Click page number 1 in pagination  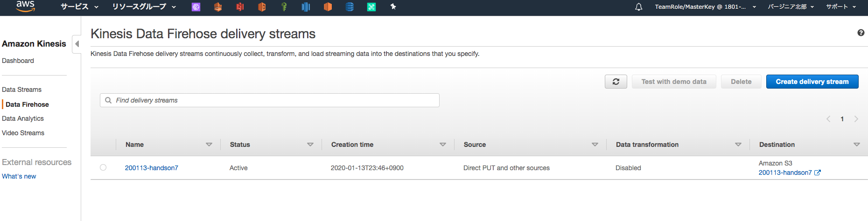(842, 119)
